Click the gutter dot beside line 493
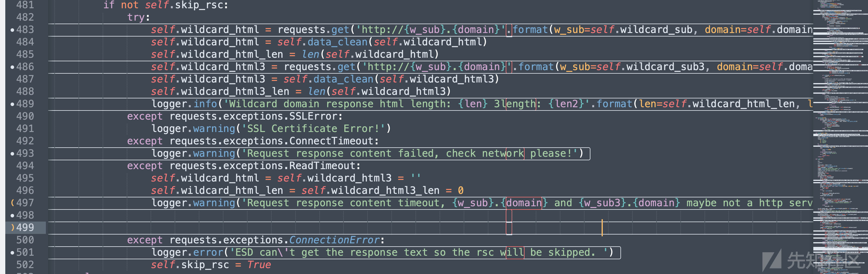 click(x=12, y=154)
